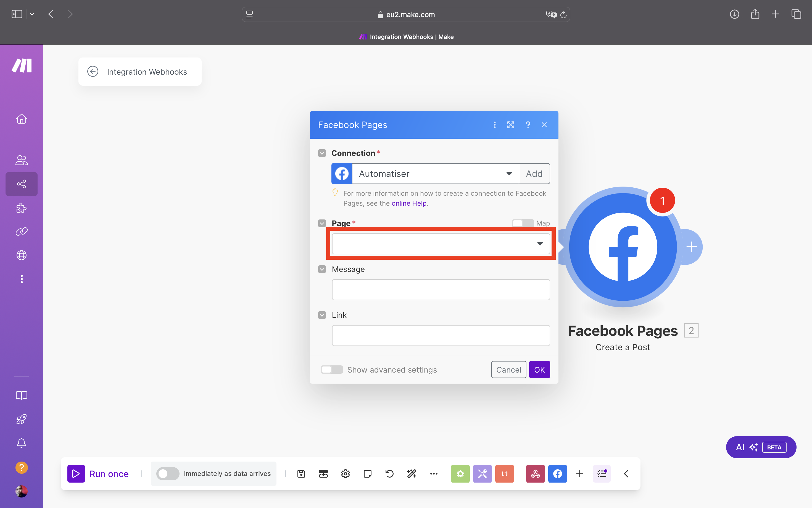Undo with the counter-clockwise arrow icon

click(x=389, y=473)
